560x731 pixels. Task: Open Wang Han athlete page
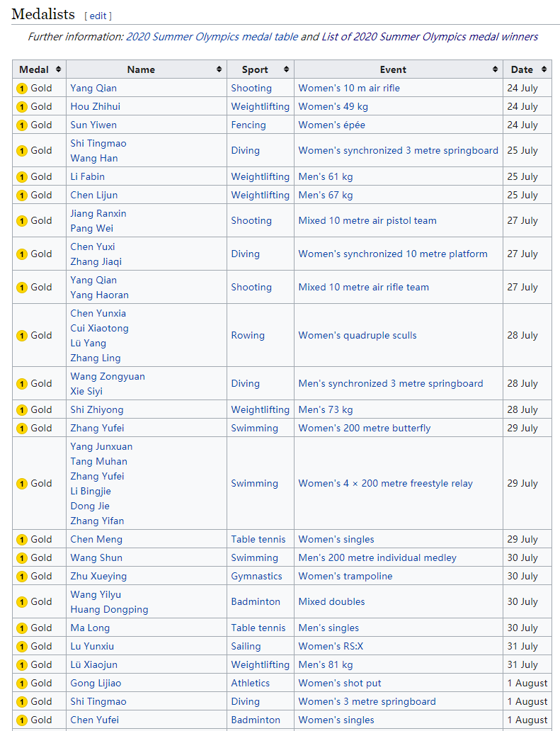(94, 158)
